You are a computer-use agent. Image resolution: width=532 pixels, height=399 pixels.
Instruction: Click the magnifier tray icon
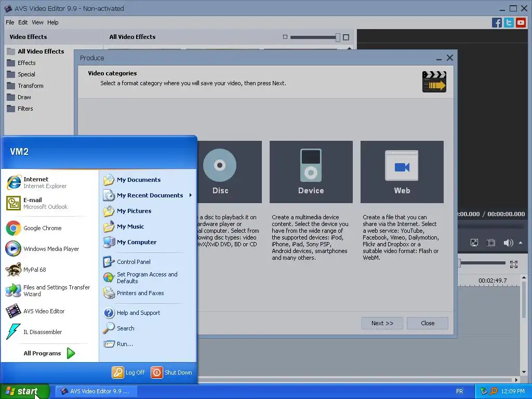tap(494, 391)
